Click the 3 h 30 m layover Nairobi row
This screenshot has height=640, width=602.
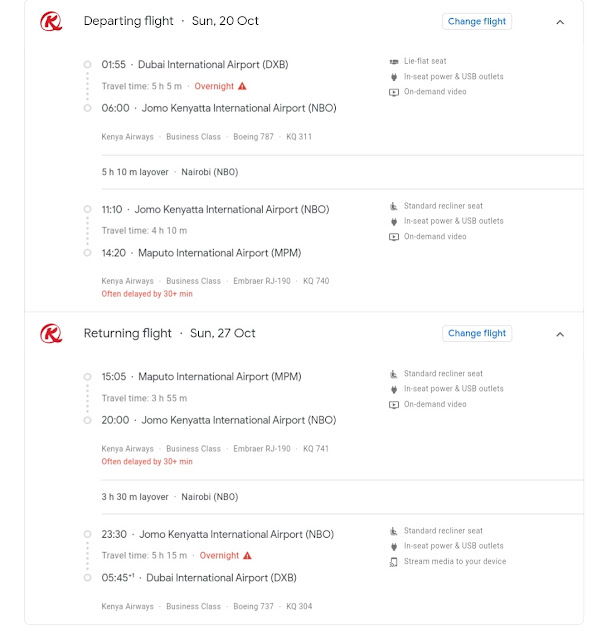coord(342,497)
